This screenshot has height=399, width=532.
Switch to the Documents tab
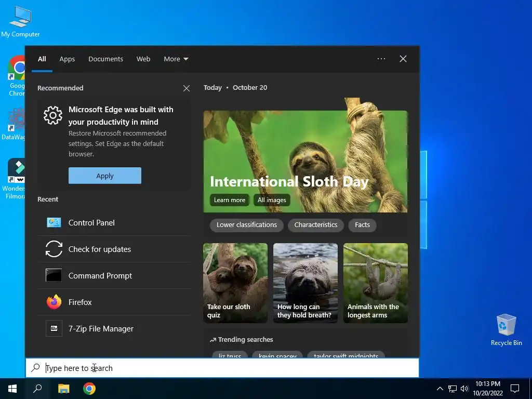pos(105,59)
